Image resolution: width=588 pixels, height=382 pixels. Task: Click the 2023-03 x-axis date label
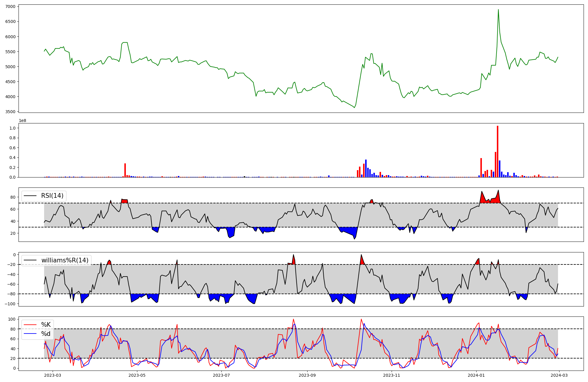point(53,375)
